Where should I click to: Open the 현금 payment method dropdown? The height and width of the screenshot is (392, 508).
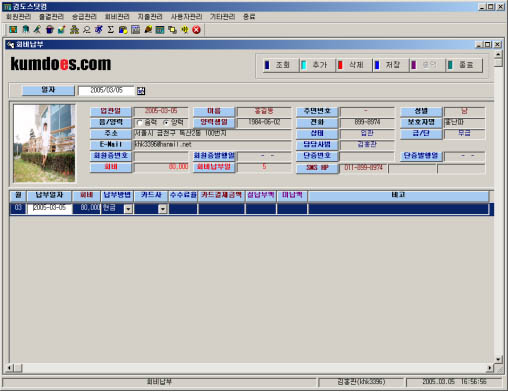coord(128,209)
